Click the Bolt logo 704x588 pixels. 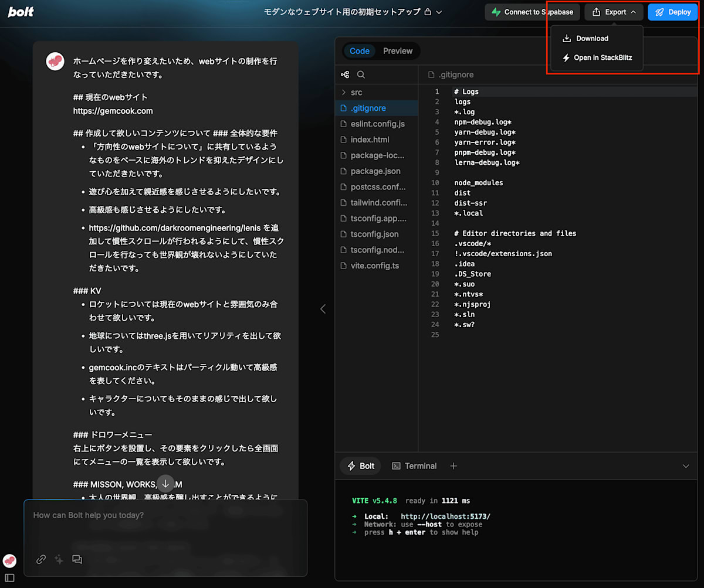pyautogui.click(x=21, y=12)
